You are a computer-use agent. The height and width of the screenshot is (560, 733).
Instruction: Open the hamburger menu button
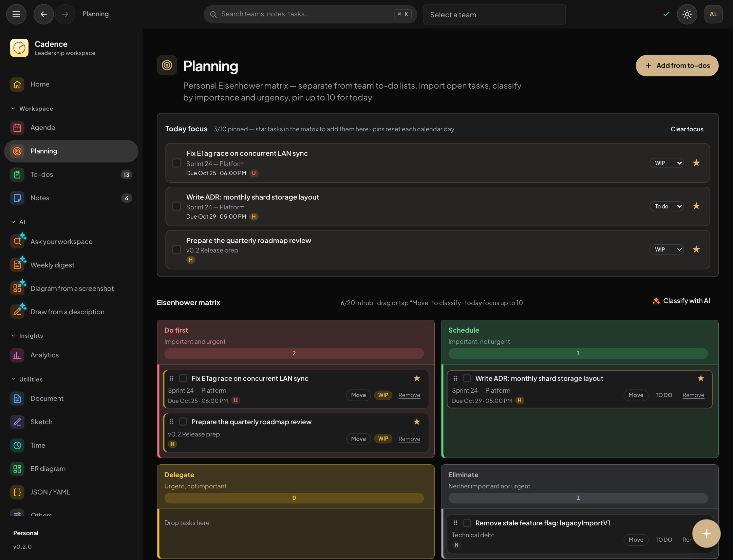(x=16, y=14)
